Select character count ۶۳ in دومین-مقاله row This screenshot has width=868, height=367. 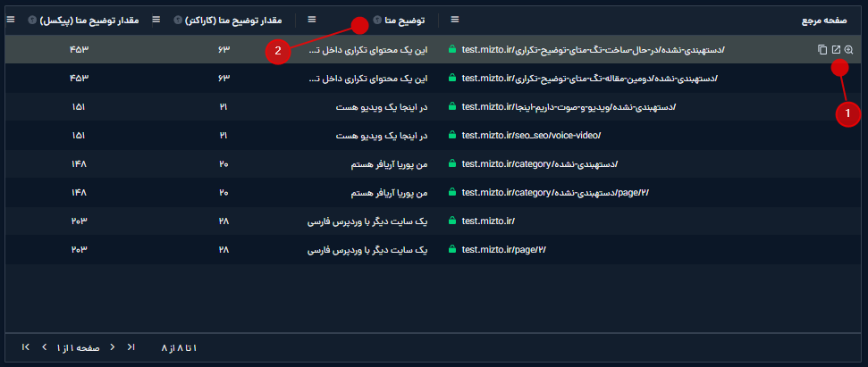pyautogui.click(x=223, y=79)
